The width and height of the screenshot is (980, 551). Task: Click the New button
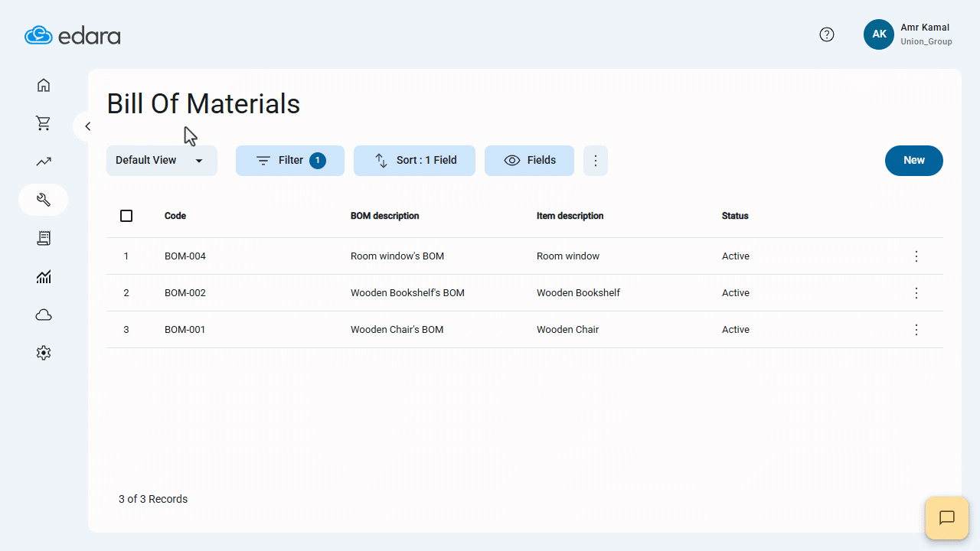pyautogui.click(x=914, y=161)
